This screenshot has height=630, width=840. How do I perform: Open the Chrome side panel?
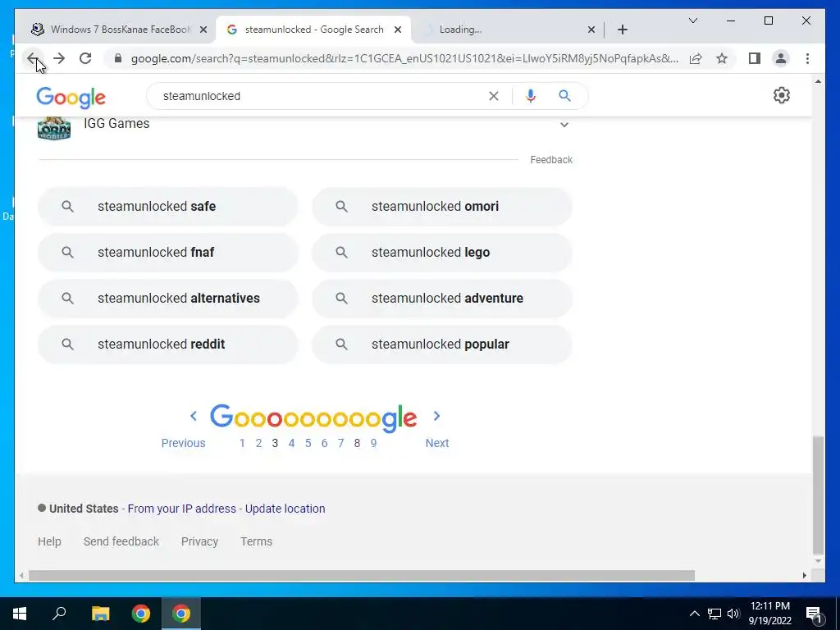(x=755, y=58)
